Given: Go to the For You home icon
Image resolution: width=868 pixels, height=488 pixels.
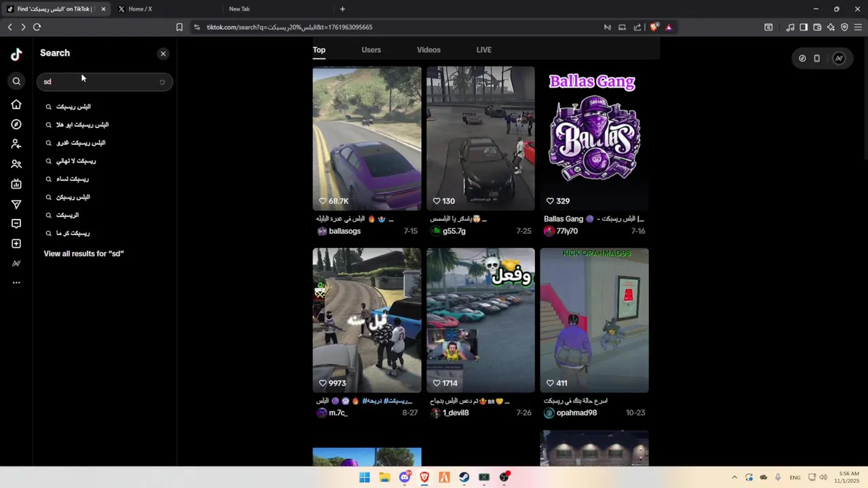Looking at the screenshot, I should pos(16,104).
